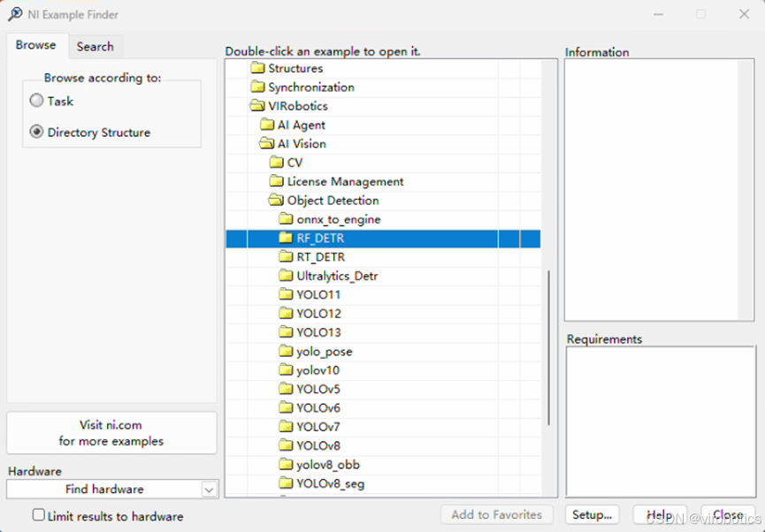Select the AI Vision row text
Screen dimensions: 765x532
[302, 144]
